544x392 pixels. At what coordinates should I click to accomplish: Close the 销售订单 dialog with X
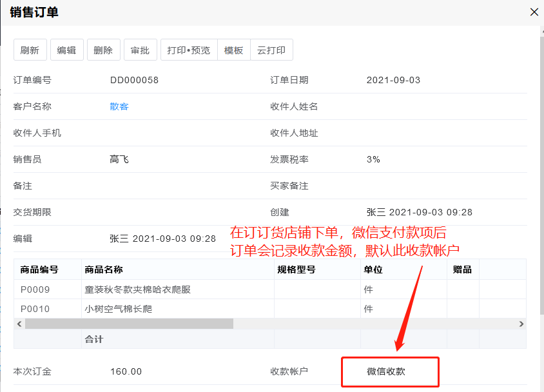534,12
